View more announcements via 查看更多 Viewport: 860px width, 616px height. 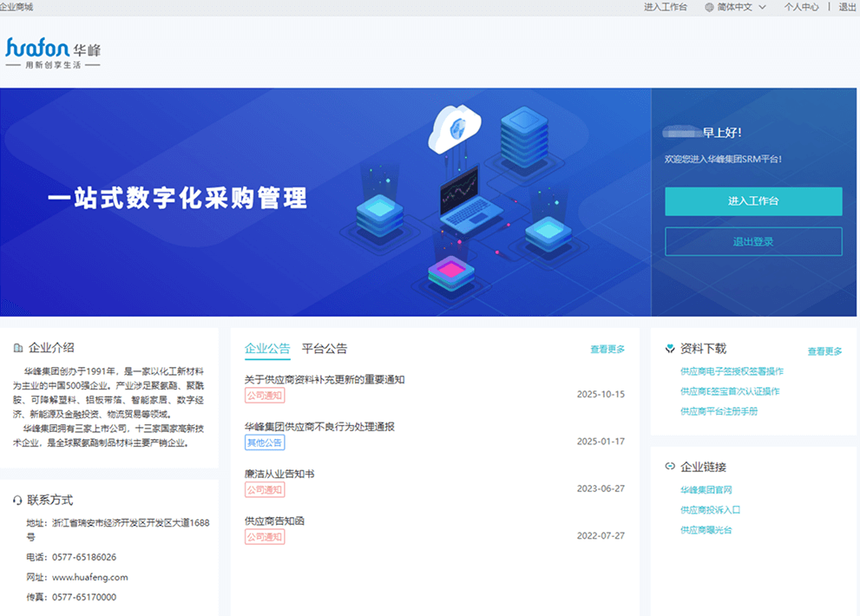607,350
